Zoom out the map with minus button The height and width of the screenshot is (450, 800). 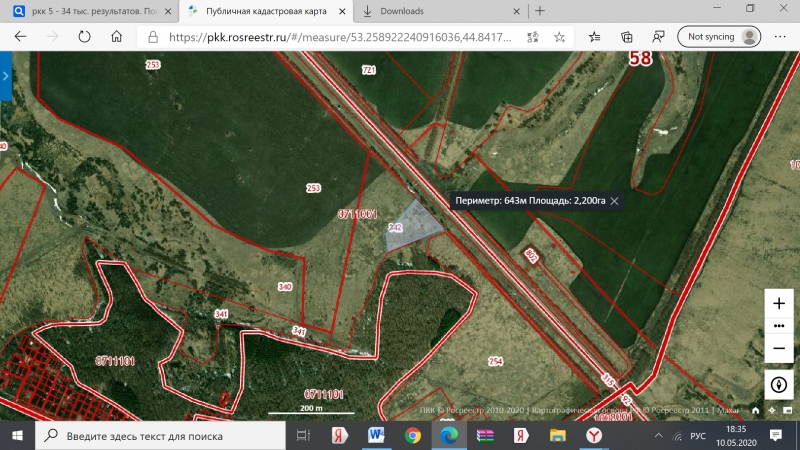click(779, 348)
